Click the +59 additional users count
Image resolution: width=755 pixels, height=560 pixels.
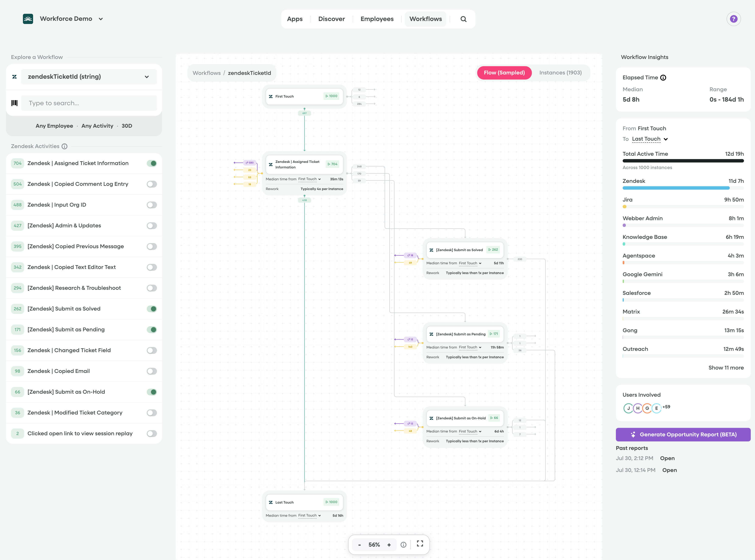click(x=666, y=407)
